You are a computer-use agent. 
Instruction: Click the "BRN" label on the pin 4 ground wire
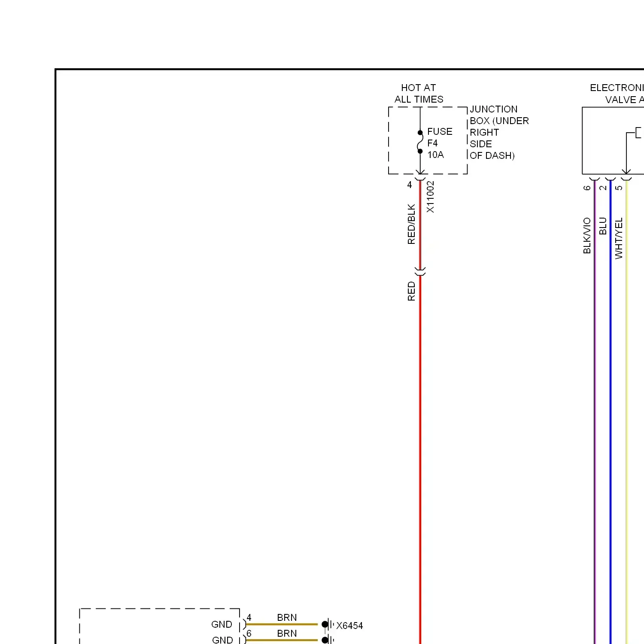287,617
